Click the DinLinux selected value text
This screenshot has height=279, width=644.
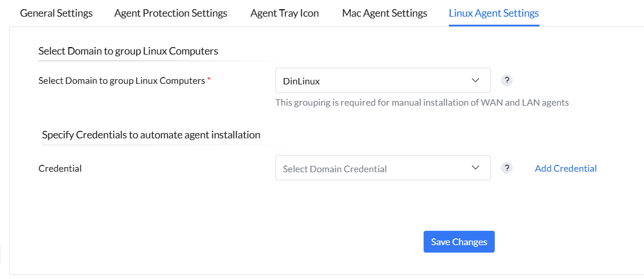coord(301,82)
